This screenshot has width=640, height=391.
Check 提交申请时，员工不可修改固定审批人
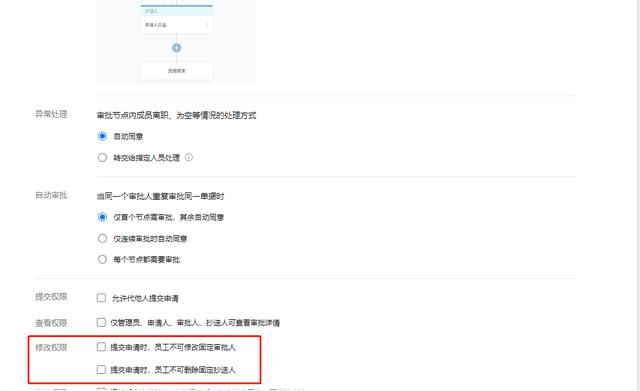tap(101, 347)
